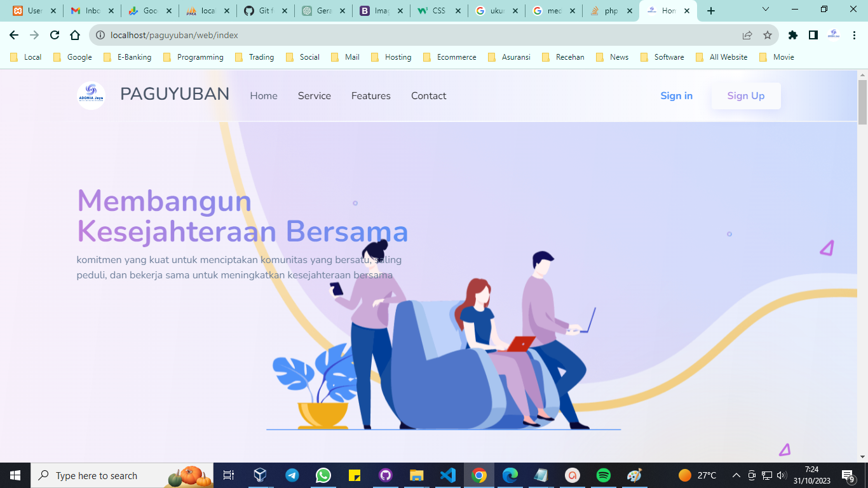
Task: Open the Programming bookmarks folder
Action: coord(194,57)
